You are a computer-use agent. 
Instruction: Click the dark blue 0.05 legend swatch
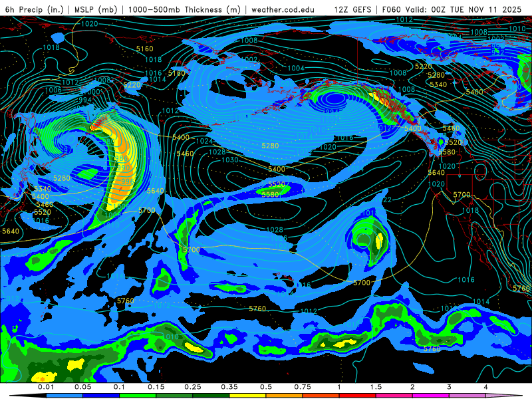coord(101,396)
